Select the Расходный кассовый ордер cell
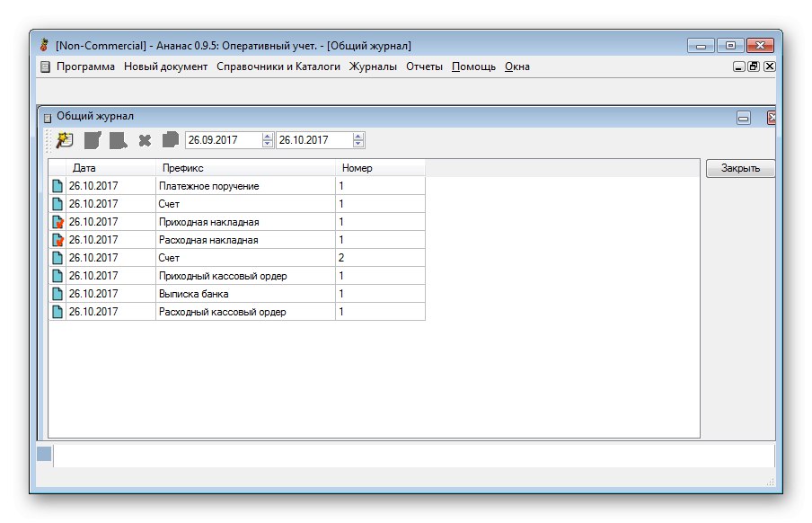The height and width of the screenshot is (523, 812). tap(245, 312)
